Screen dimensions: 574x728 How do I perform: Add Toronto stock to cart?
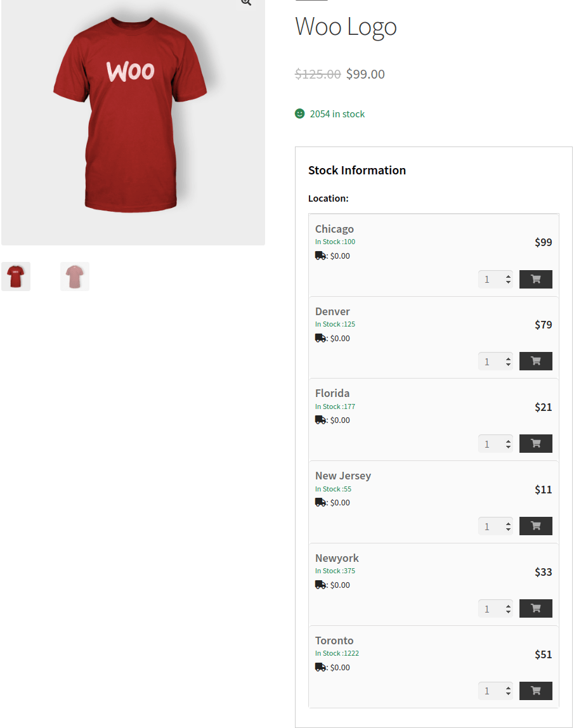[x=535, y=691]
